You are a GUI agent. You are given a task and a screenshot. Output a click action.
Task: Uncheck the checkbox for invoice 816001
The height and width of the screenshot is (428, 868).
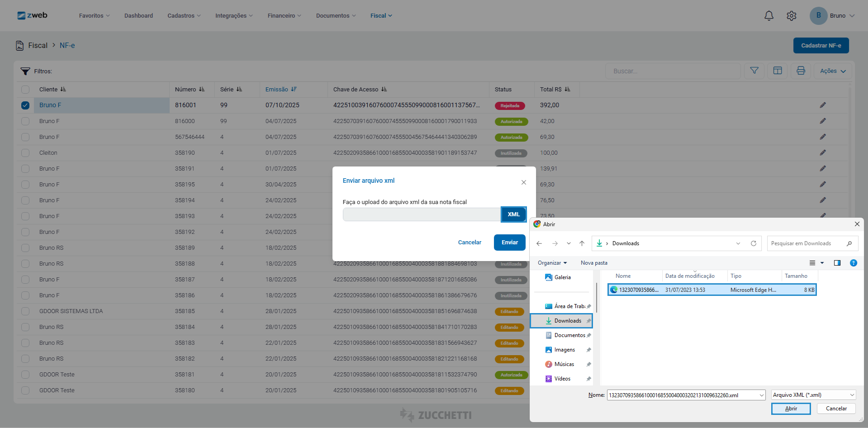(x=25, y=105)
